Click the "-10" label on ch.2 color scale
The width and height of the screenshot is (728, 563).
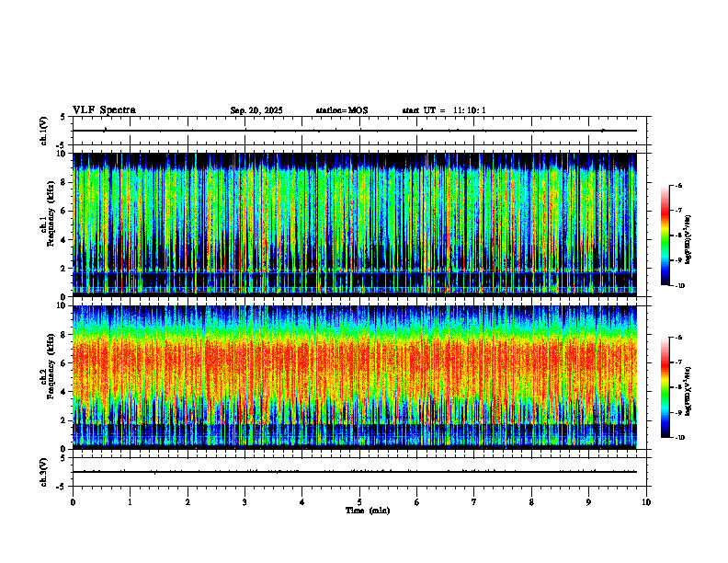point(680,438)
